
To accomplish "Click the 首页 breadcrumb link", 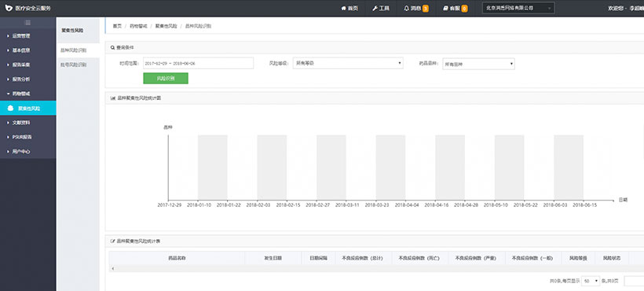I will [117, 26].
